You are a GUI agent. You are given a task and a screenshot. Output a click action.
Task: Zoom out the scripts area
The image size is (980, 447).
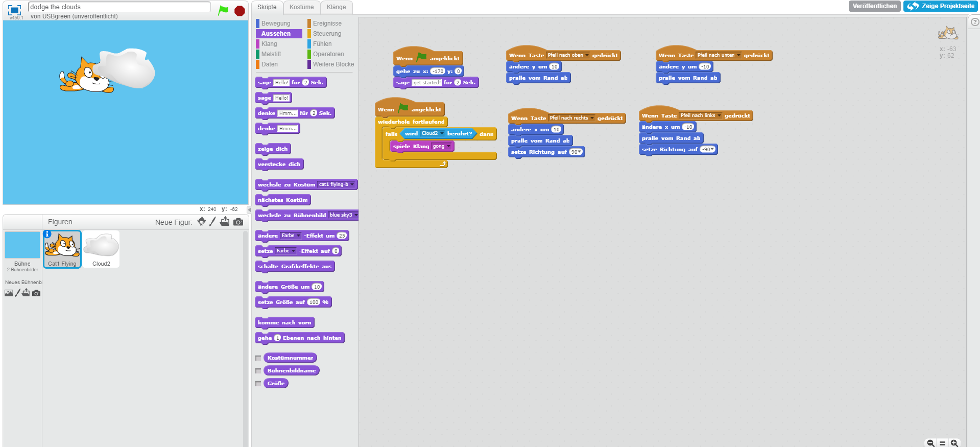(x=930, y=443)
